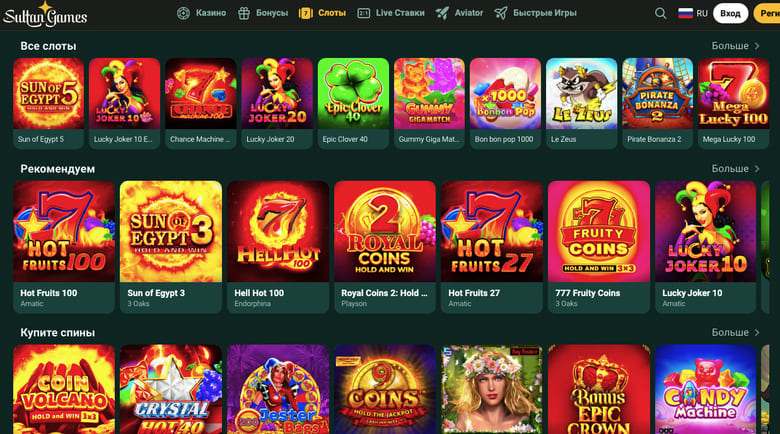Click the Вход login button
The height and width of the screenshot is (434, 780).
pos(730,13)
